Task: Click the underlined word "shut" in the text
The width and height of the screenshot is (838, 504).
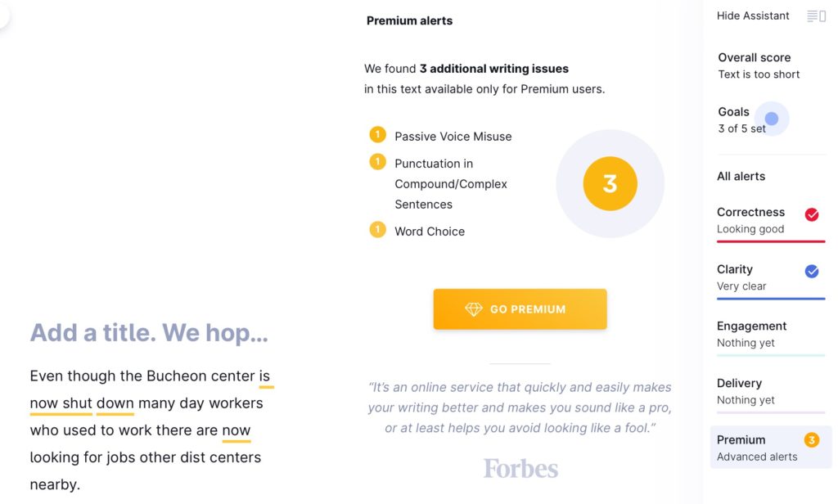Action: pyautogui.click(x=77, y=403)
